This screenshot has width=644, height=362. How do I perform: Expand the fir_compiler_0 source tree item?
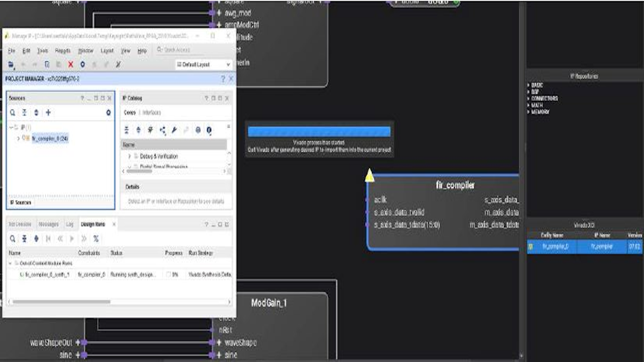click(18, 138)
